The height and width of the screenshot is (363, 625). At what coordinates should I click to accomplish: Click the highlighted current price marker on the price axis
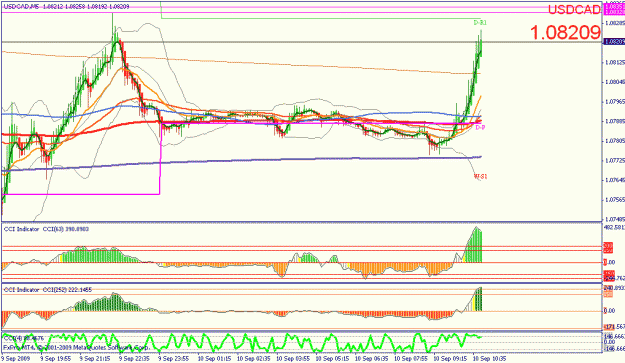(614, 41)
